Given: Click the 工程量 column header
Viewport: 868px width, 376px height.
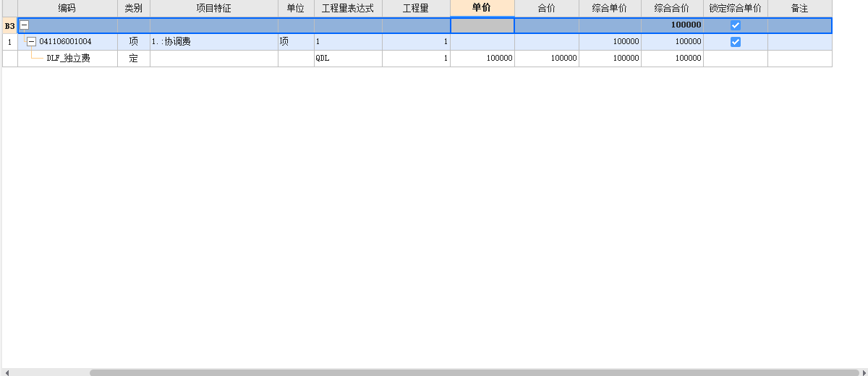Looking at the screenshot, I should (416, 8).
